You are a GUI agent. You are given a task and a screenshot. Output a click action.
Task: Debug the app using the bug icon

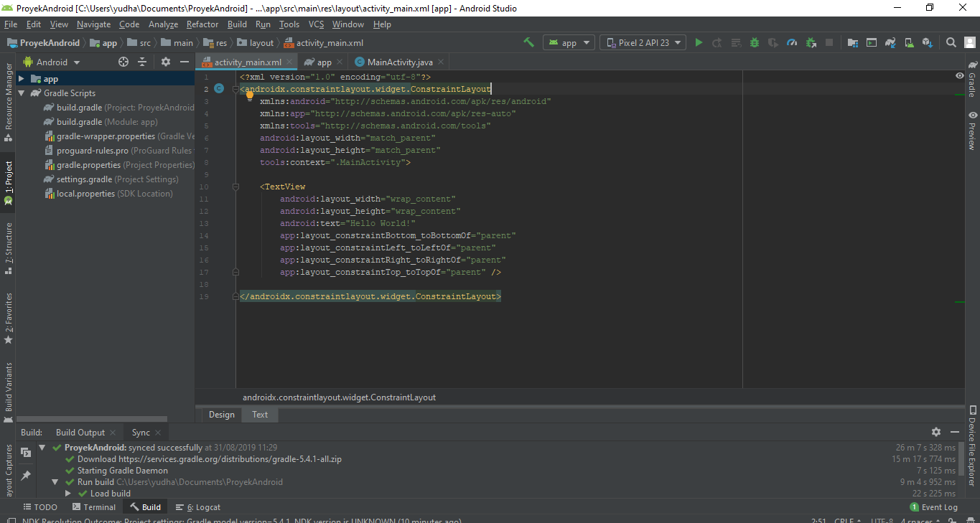click(x=755, y=42)
